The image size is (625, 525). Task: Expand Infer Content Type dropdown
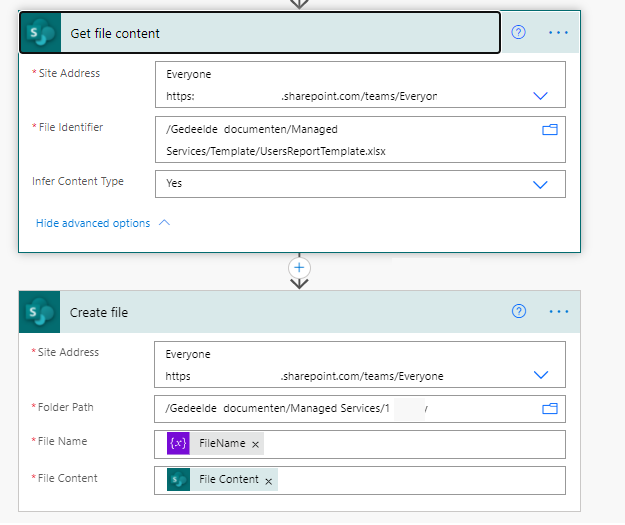click(x=541, y=184)
